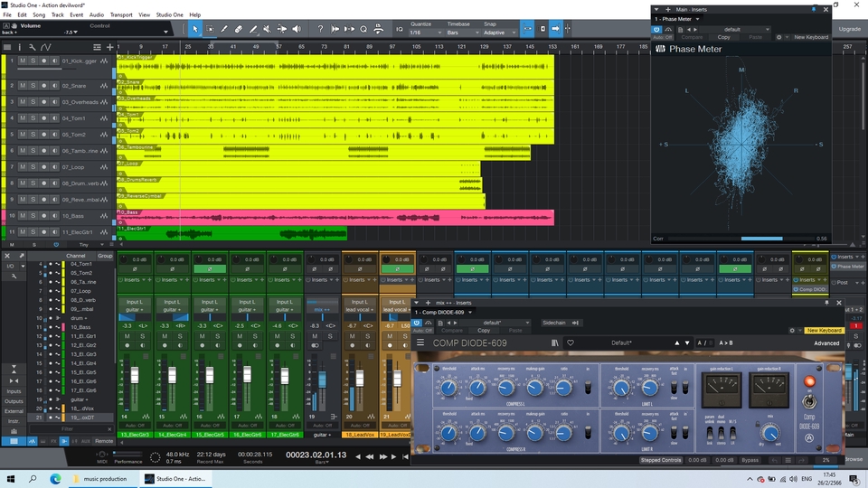Open the Transport menu
Viewport: 868px width, 488px height.
pyautogui.click(x=121, y=15)
